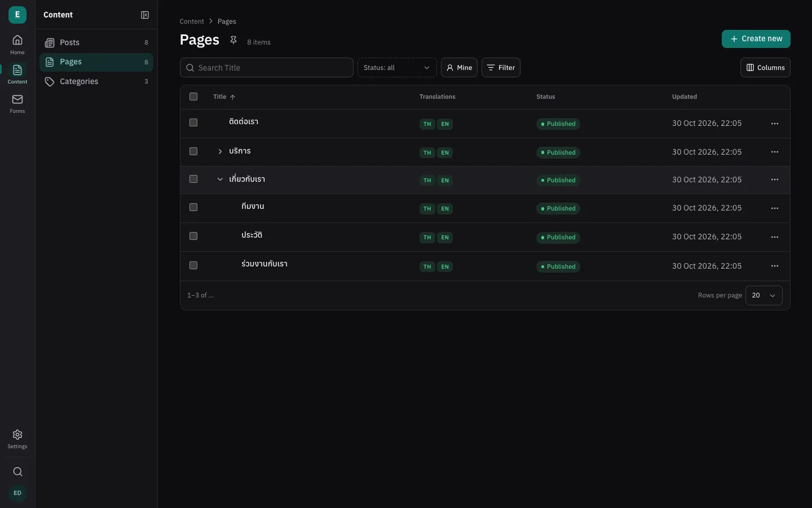Open the ทีมงาน page title
This screenshot has height=508, width=812.
[253, 207]
